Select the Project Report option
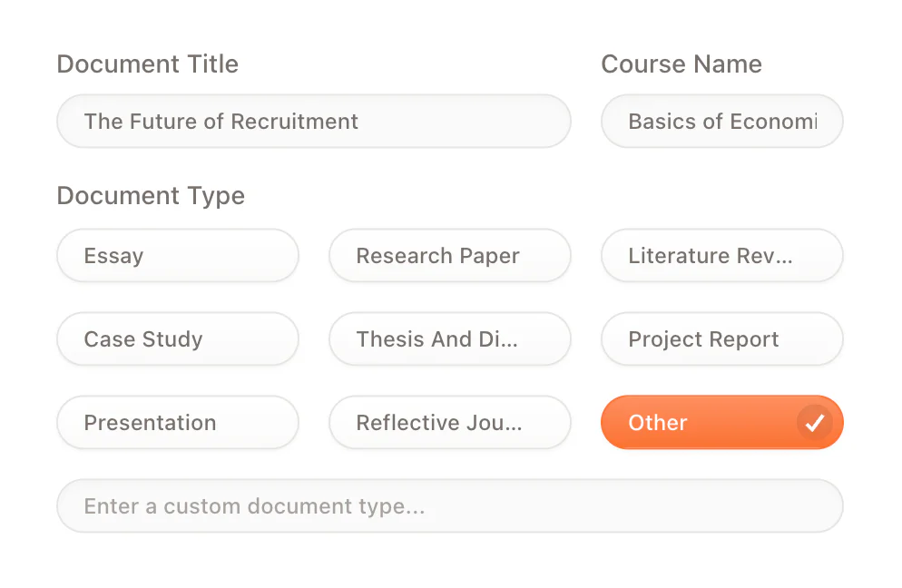Screen dimensions: 902x588 click(x=721, y=339)
